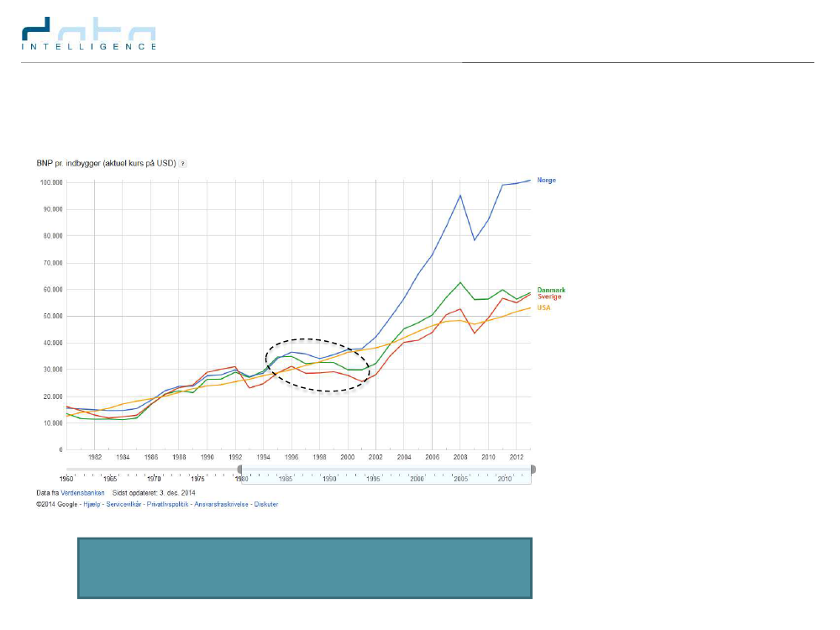Click the 2000 mark on the range timeline
Screen dimensions: 840x630
[x=417, y=477]
